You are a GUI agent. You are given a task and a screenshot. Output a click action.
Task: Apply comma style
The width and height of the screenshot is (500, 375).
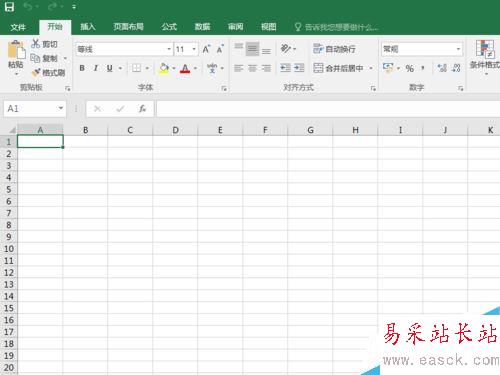click(423, 68)
